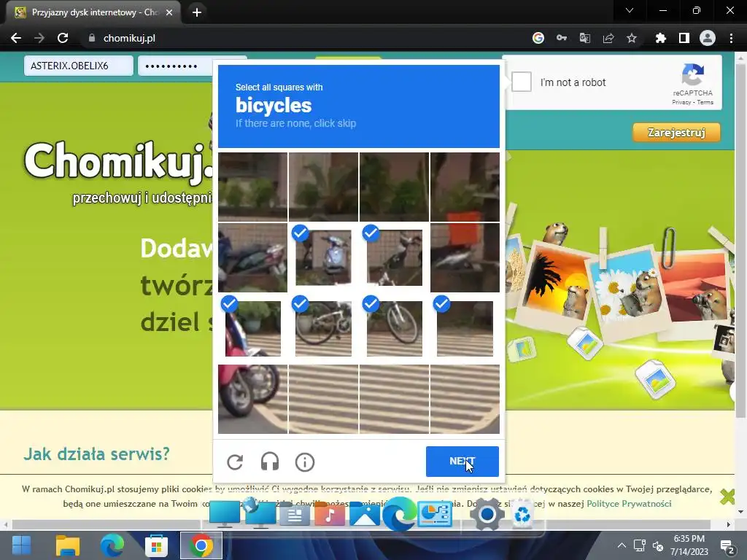Screen dimensions: 747x560
Task: Open the reCAPTCHA Privacy link
Action: [x=681, y=102]
